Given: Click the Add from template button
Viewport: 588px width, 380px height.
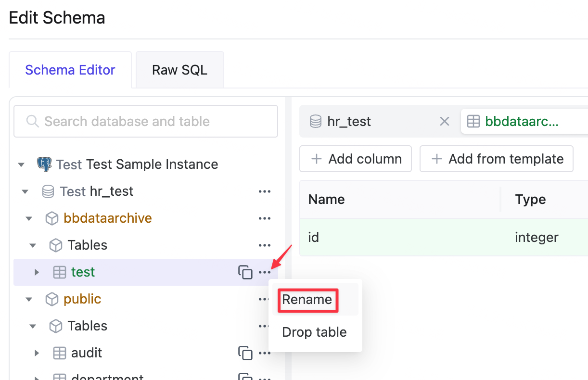Looking at the screenshot, I should (x=497, y=159).
